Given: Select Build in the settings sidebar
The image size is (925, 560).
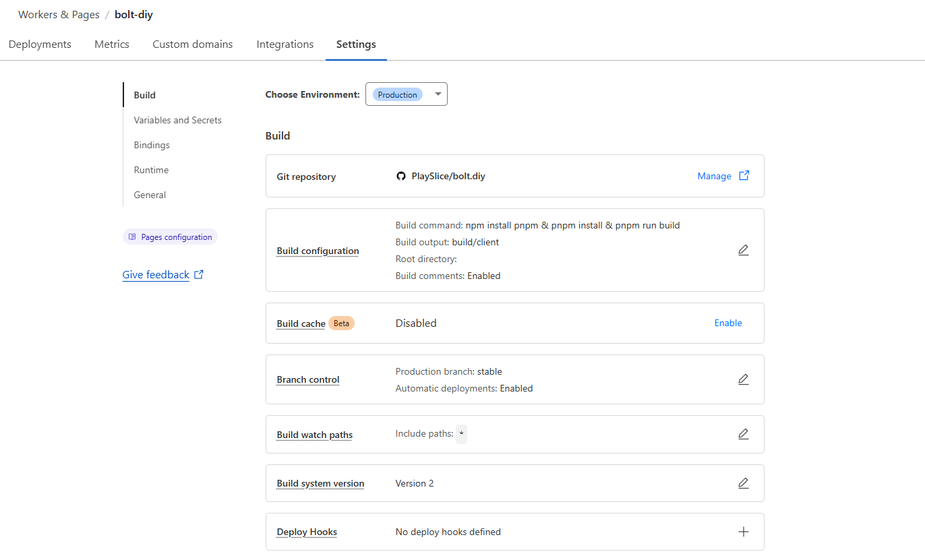Looking at the screenshot, I should point(145,95).
